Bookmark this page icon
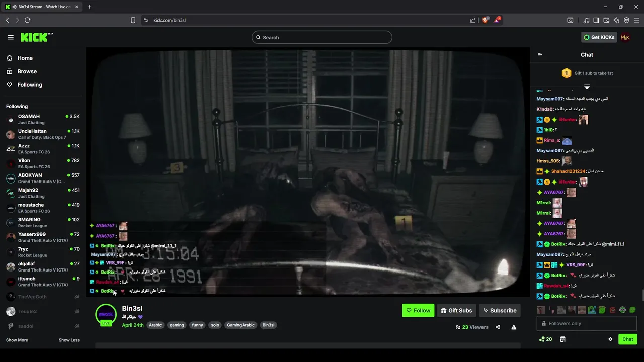Screen dimensions: 644x362 click(x=133, y=20)
